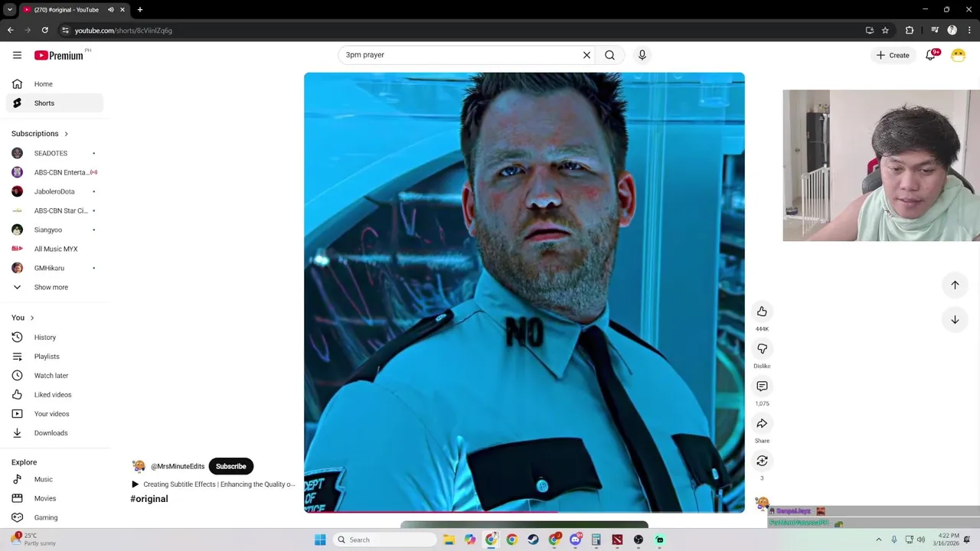Dislike this Short
This screenshot has width=980, height=551.
[762, 349]
